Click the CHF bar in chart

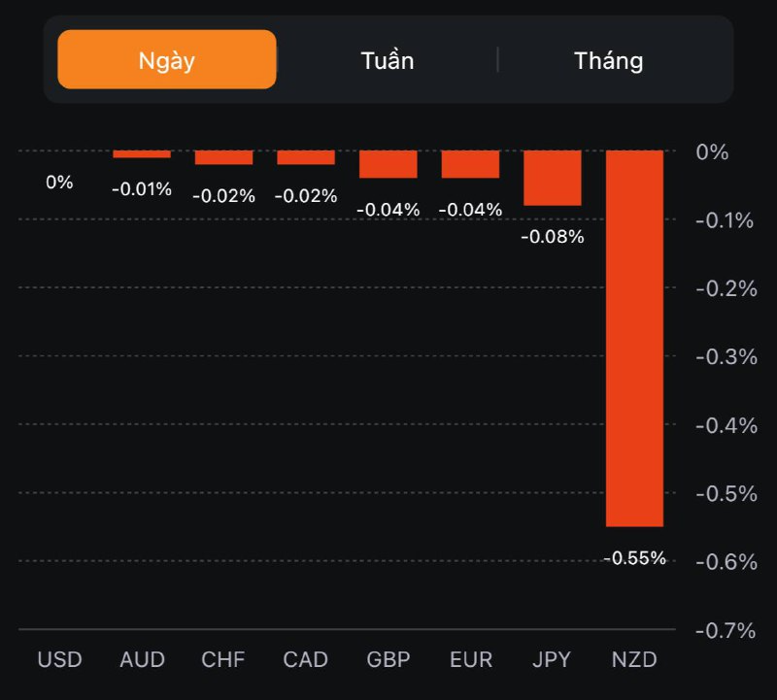[223, 157]
